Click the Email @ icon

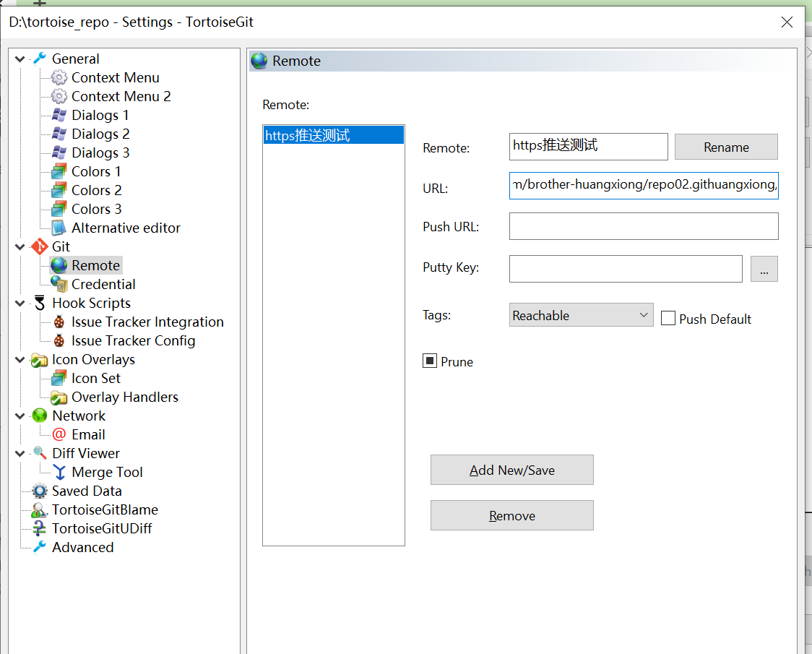pyautogui.click(x=59, y=434)
